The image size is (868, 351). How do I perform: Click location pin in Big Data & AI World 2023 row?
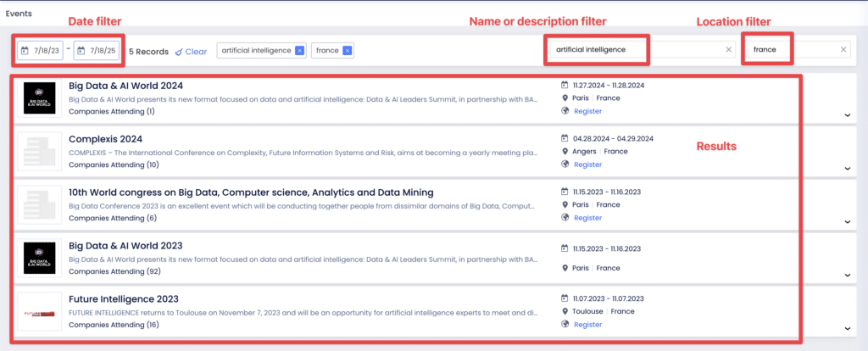click(565, 268)
